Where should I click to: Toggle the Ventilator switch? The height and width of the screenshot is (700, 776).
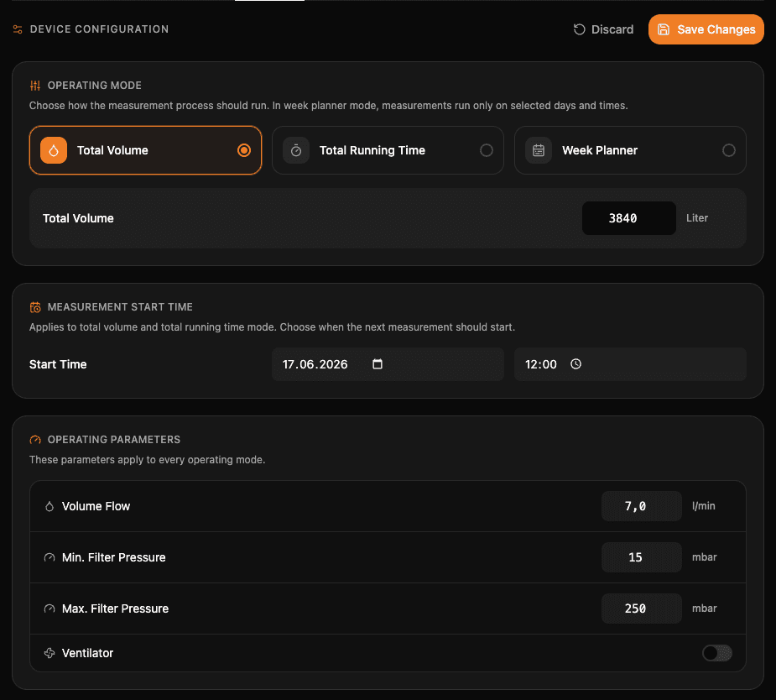point(717,653)
